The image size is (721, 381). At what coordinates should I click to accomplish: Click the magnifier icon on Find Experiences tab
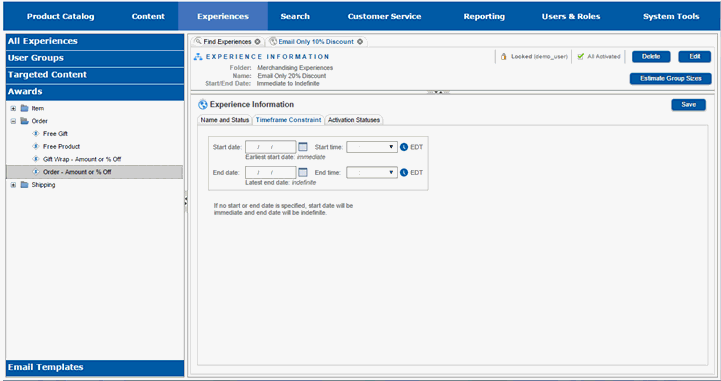point(198,41)
